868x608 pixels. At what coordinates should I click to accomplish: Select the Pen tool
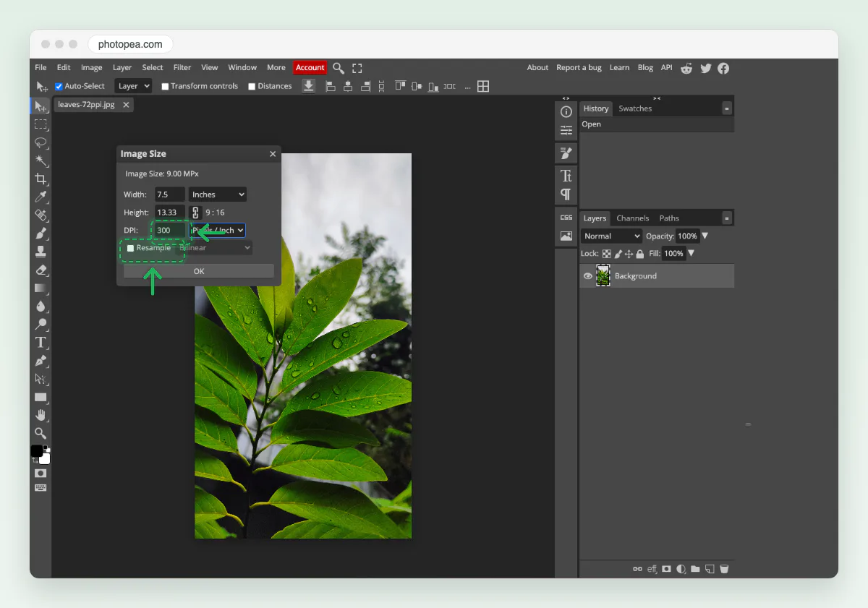pyautogui.click(x=41, y=360)
